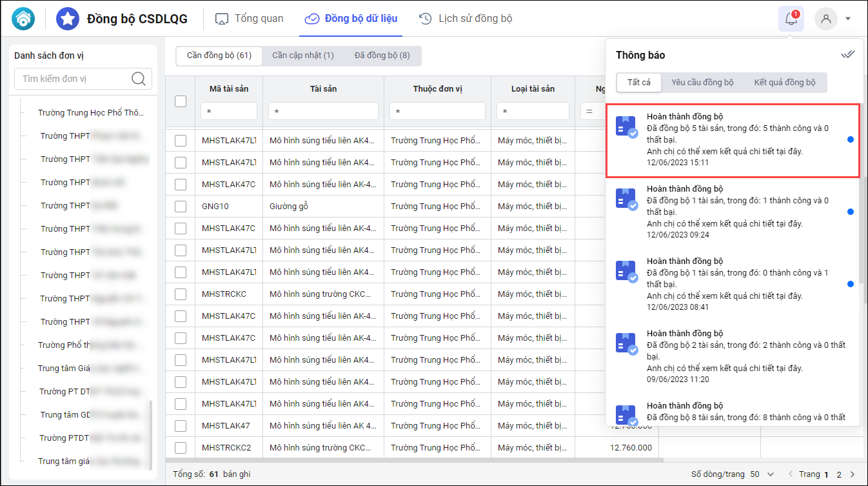
Task: Go to page 2 of the table
Action: pos(839,474)
